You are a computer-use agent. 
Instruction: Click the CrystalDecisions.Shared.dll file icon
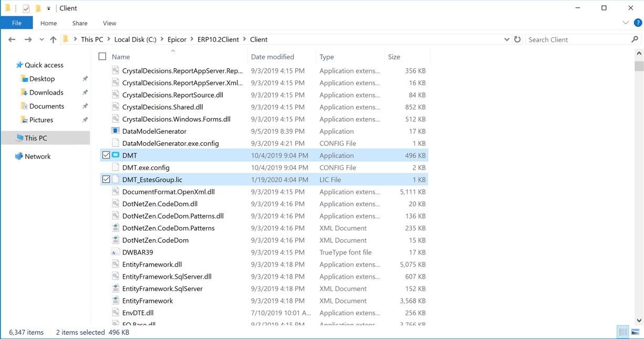tap(116, 107)
